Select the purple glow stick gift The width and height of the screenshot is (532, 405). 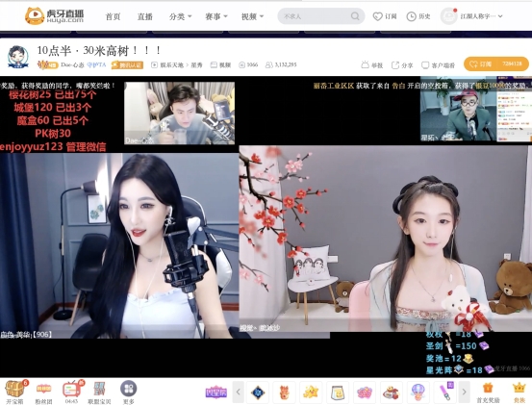point(445,392)
